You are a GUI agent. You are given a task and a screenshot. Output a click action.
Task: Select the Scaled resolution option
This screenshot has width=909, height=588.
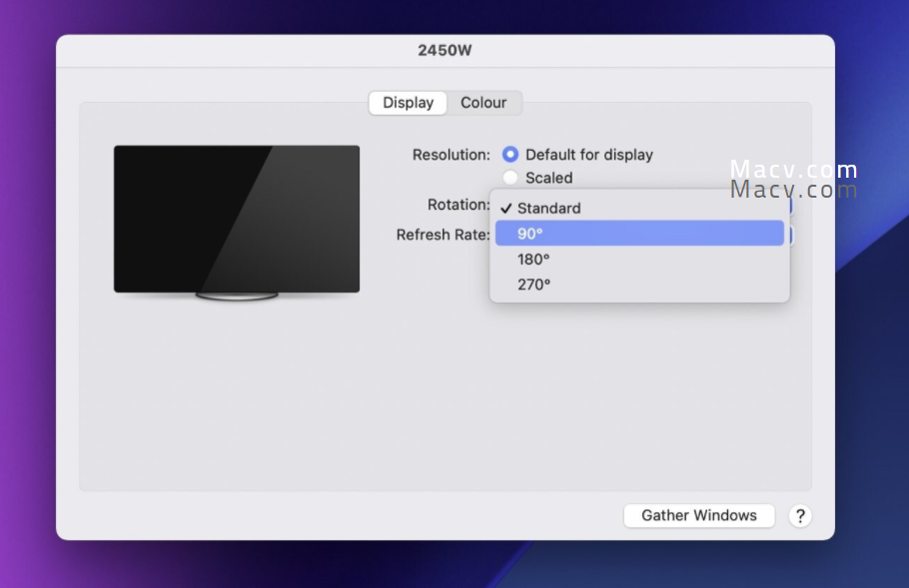click(510, 178)
